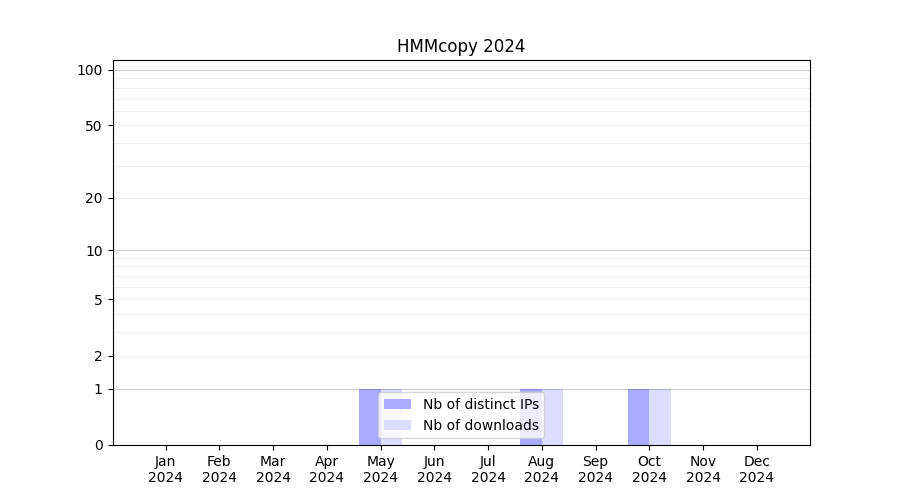This screenshot has height=500, width=900.
Task: Click the y-axis tick label '20'
Action: (x=94, y=198)
